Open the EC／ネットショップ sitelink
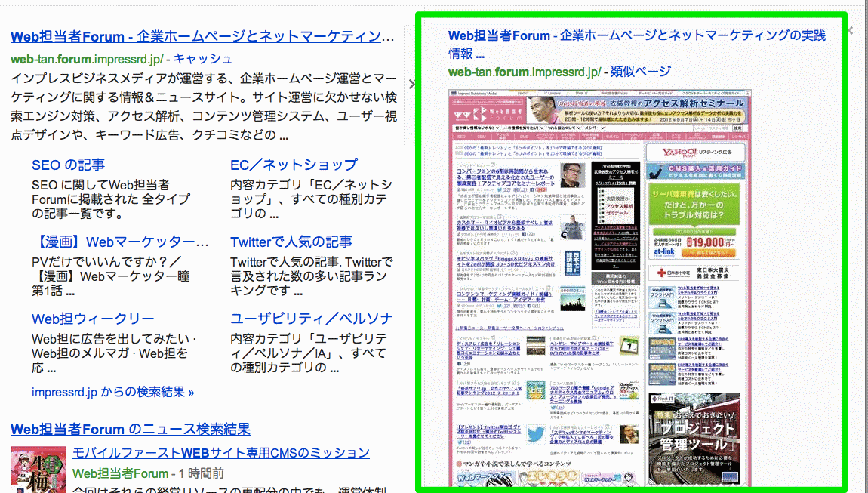The height and width of the screenshot is (493, 868). click(294, 165)
